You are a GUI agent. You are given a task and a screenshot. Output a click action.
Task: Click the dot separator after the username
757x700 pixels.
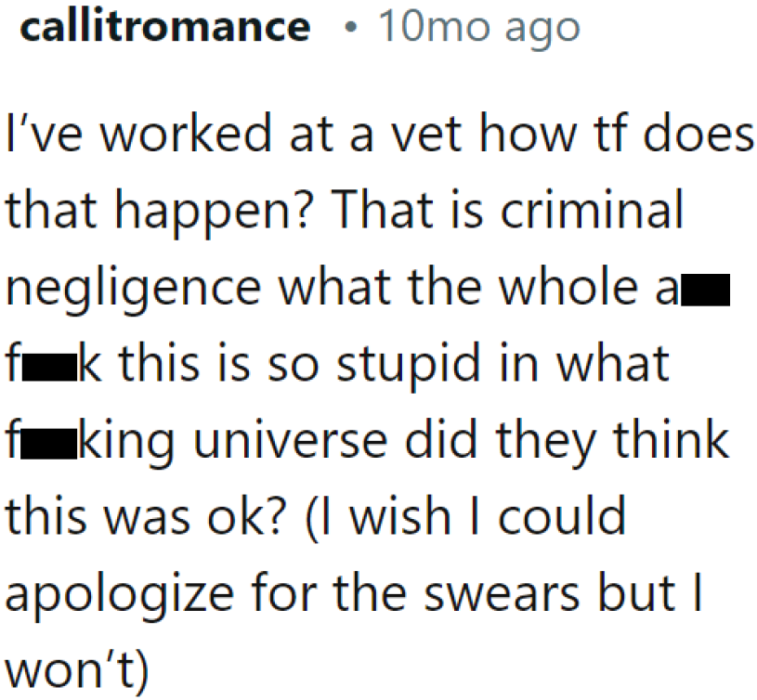click(x=348, y=29)
